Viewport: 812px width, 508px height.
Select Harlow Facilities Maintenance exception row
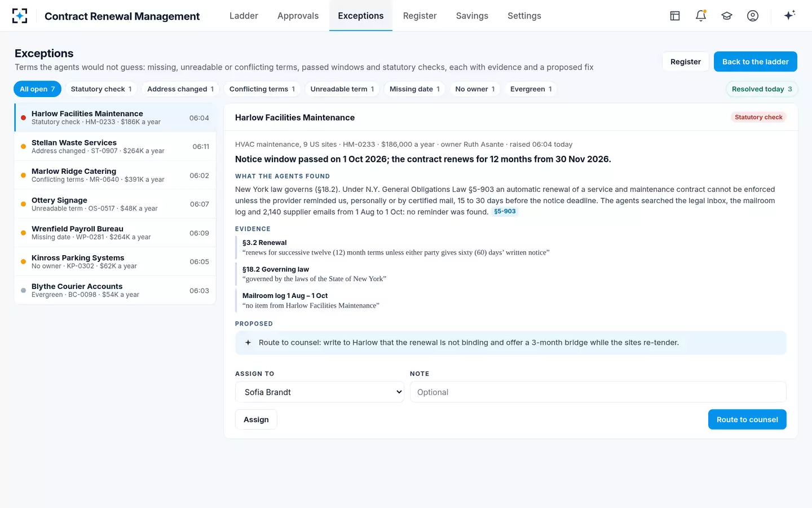(115, 117)
